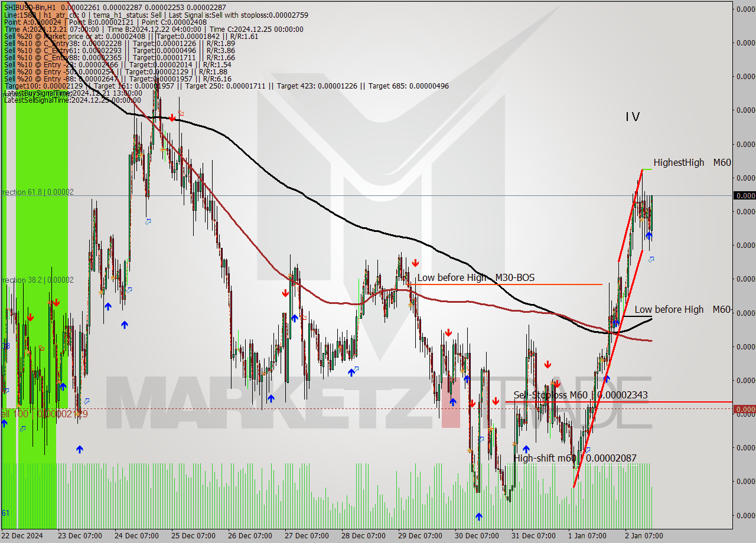Click the HighestHigh M60 label
Image resolution: width=756 pixels, height=543 pixels.
coord(692,162)
